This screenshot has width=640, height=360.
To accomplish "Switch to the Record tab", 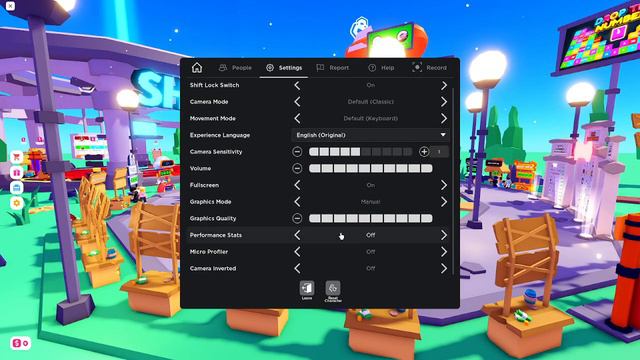I will click(429, 68).
